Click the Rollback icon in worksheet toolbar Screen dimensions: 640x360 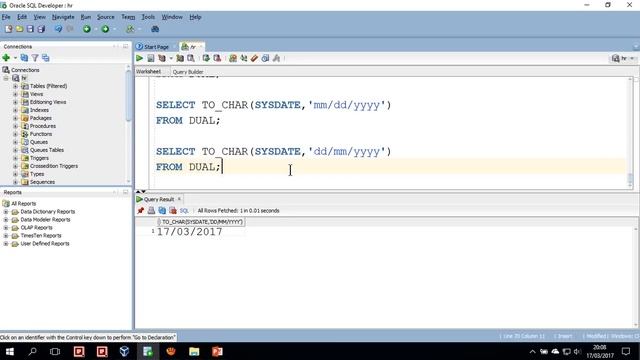click(217, 58)
